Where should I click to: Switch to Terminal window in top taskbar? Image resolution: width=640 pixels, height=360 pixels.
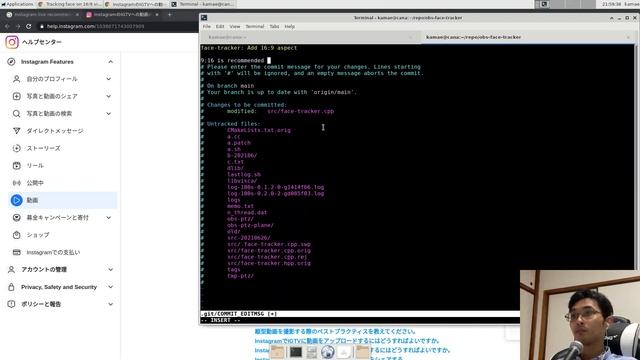203,4
